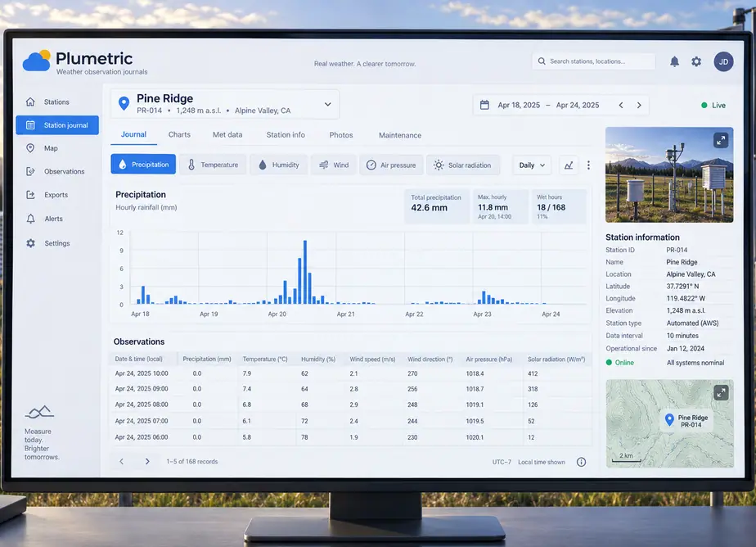The image size is (756, 547).
Task: Open Station journal in the sidebar
Action: tap(57, 125)
